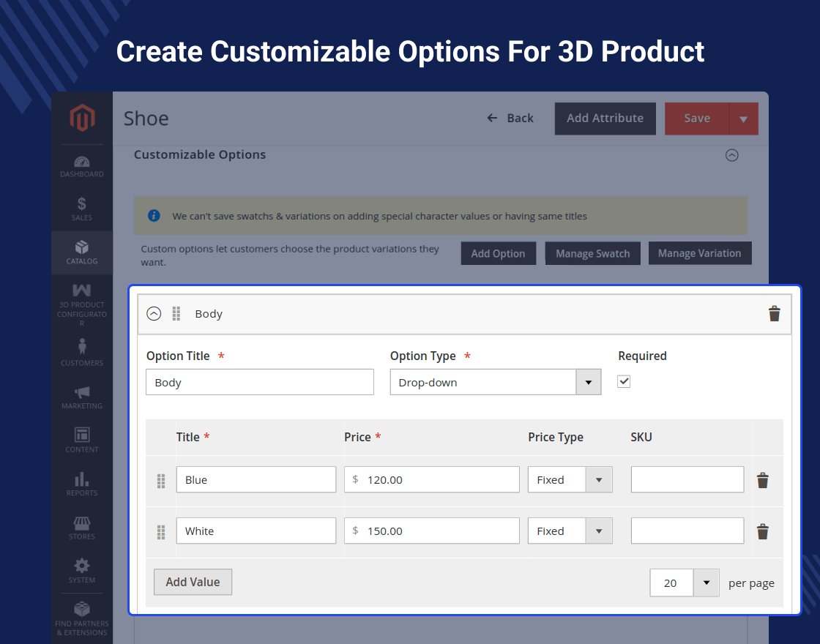This screenshot has width=820, height=644.
Task: Click the SKU field for White row
Action: (687, 531)
